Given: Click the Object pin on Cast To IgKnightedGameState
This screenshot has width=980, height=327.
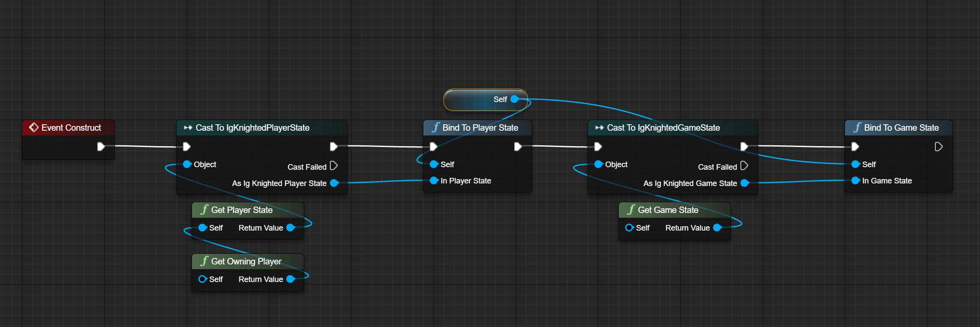Looking at the screenshot, I should [x=599, y=164].
